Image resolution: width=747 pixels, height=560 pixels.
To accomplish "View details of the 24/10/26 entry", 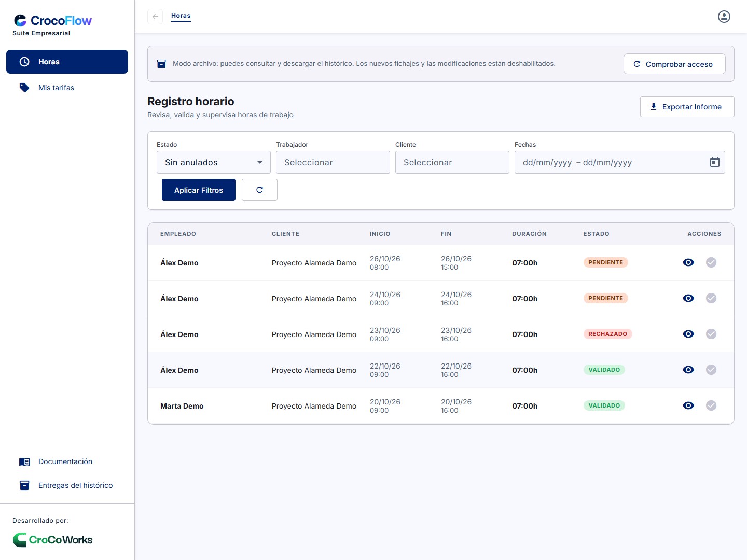I will pos(688,298).
